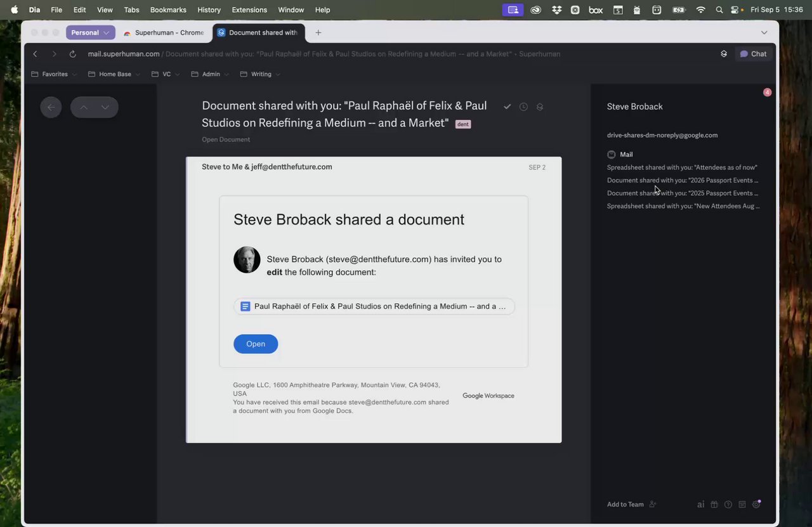The height and width of the screenshot is (527, 812).
Task: Click the Google Docs file icon in the chip
Action: [245, 306]
